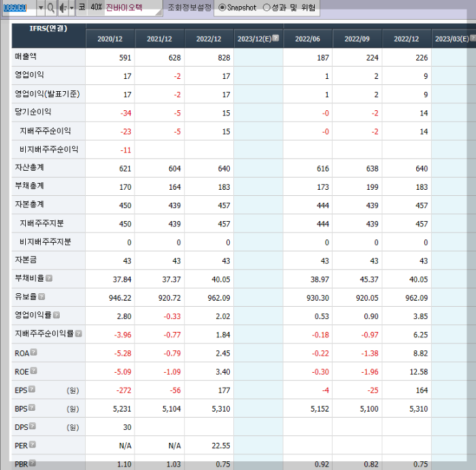This screenshot has height=470, width=476.
Task: Select the Snapshot radio button
Action: (x=222, y=7)
